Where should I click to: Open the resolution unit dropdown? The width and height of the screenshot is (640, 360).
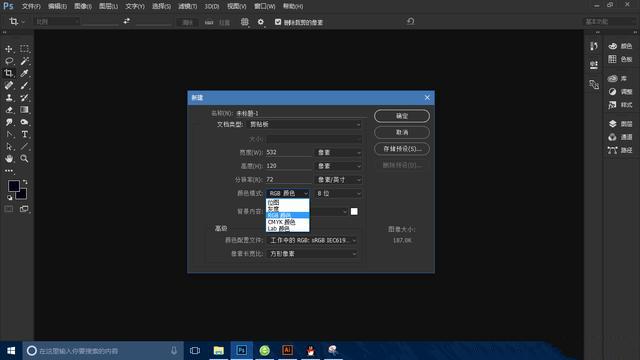338,180
